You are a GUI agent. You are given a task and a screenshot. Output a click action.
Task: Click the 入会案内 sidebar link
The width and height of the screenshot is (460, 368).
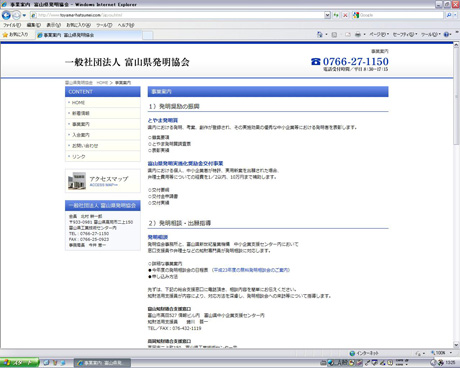click(x=81, y=135)
